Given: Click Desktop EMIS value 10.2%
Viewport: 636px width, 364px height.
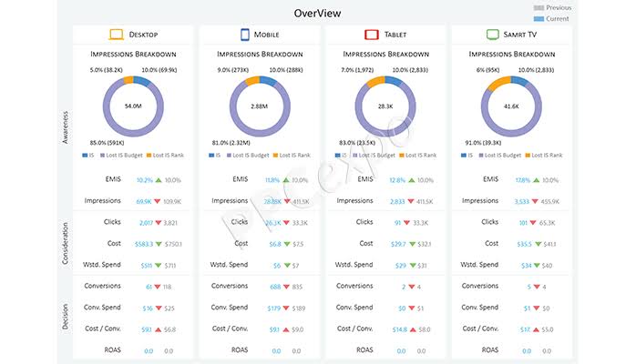Looking at the screenshot, I should tap(145, 180).
